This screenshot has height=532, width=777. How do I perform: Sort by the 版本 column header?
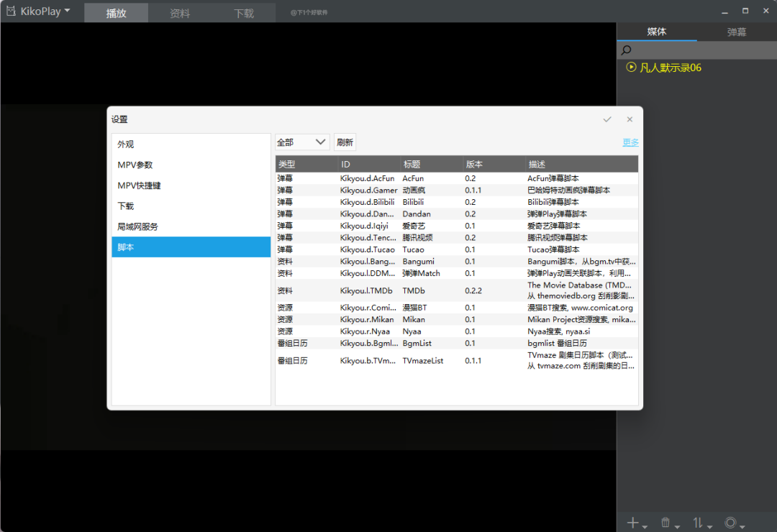click(475, 164)
